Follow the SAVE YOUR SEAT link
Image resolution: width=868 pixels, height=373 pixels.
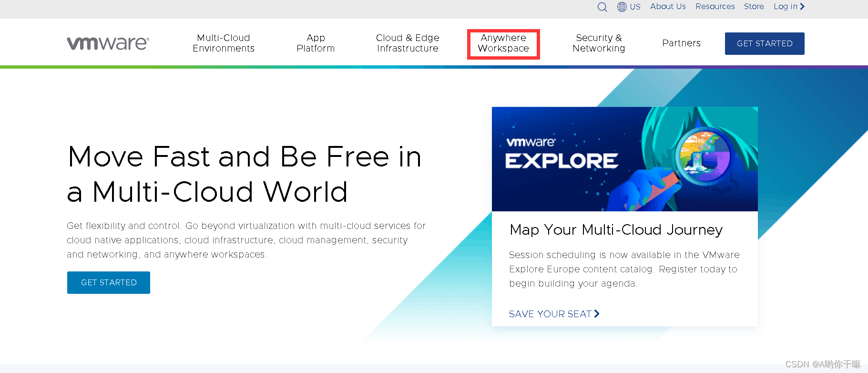pos(550,314)
